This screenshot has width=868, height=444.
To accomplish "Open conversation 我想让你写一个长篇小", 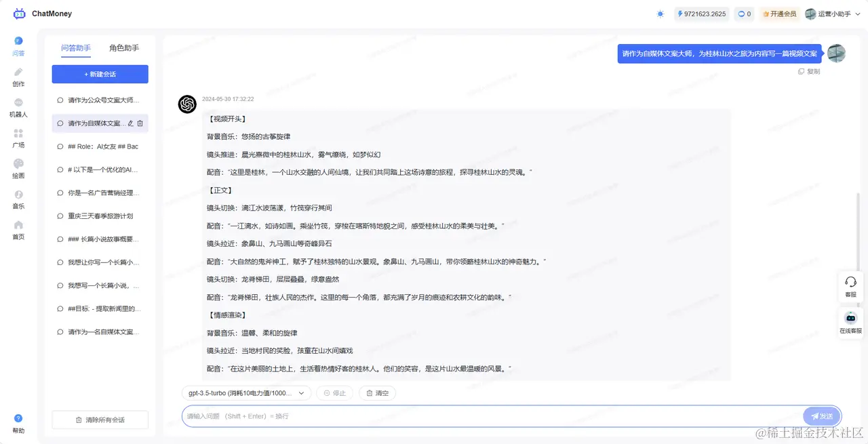I will (x=100, y=262).
